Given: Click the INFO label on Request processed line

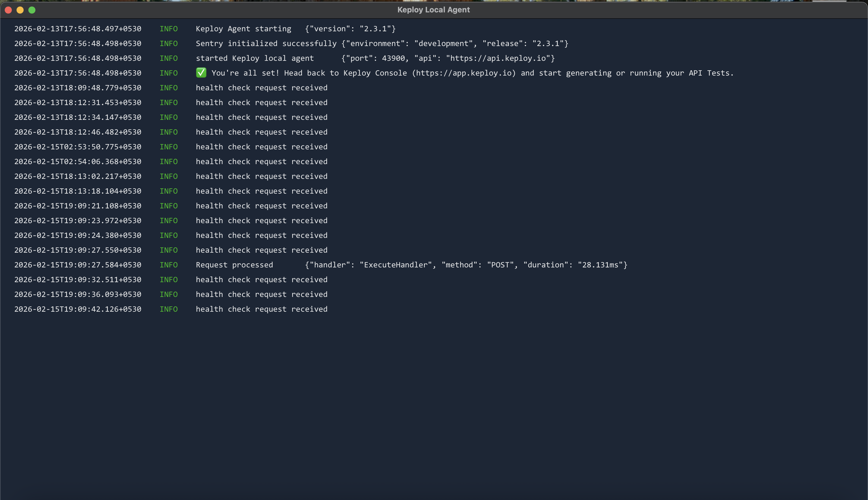Looking at the screenshot, I should 168,265.
